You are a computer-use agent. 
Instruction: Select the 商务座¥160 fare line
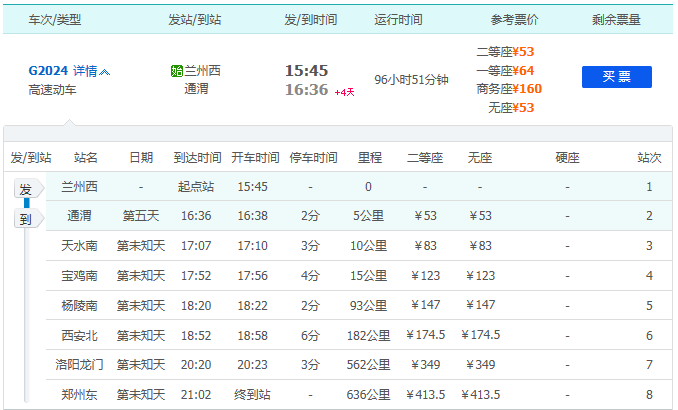coord(509,89)
